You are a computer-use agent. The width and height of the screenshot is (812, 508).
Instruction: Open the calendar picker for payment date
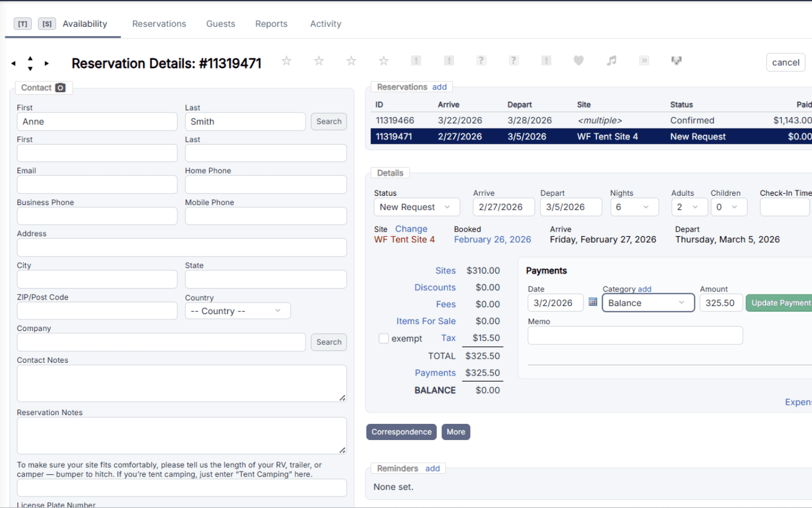(x=593, y=302)
